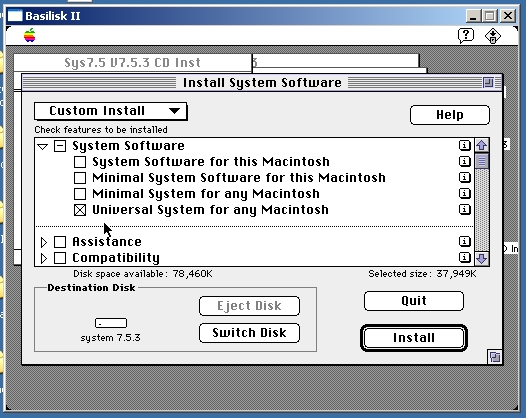Collapse the System Software group

[x=43, y=147]
